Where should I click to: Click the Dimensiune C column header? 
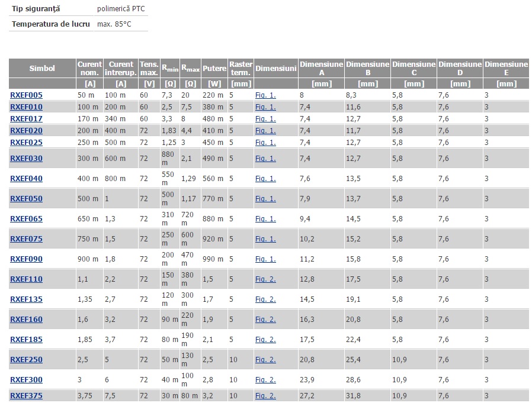414,69
